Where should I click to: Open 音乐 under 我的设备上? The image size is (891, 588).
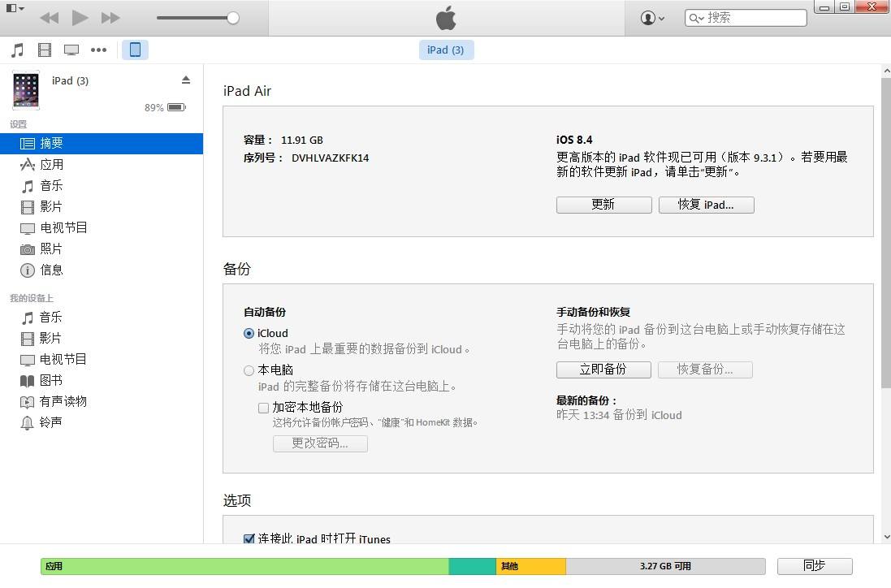[x=102, y=317]
